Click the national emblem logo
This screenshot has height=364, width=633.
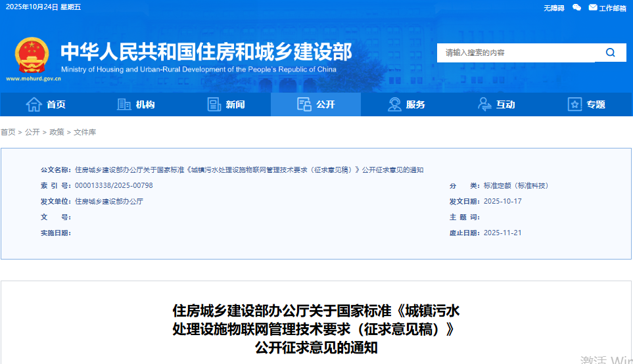coord(32,55)
